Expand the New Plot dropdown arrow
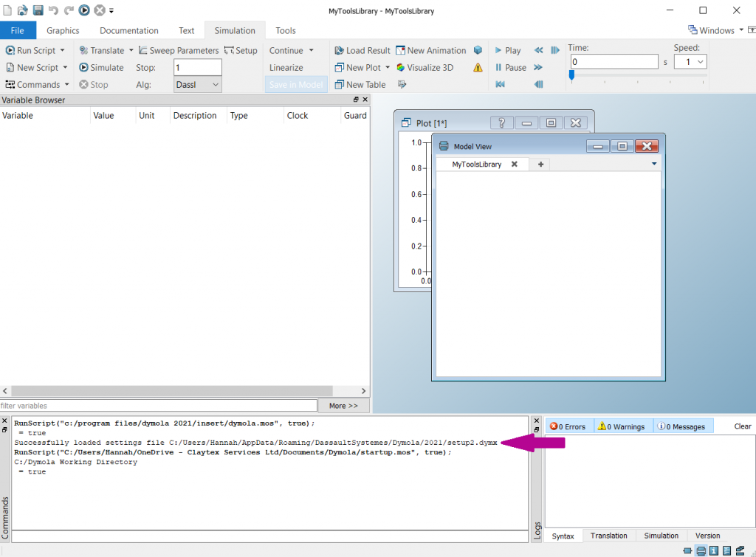Viewport: 756px width, 557px height. (x=388, y=67)
